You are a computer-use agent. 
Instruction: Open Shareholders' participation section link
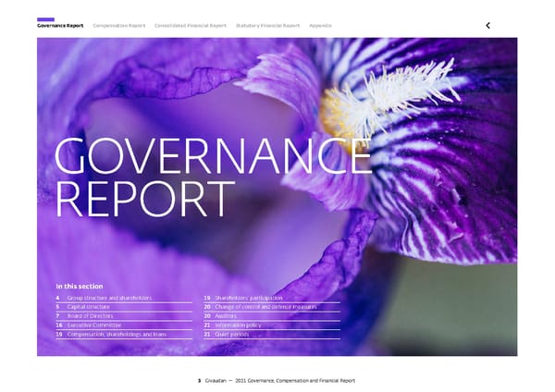272,298
